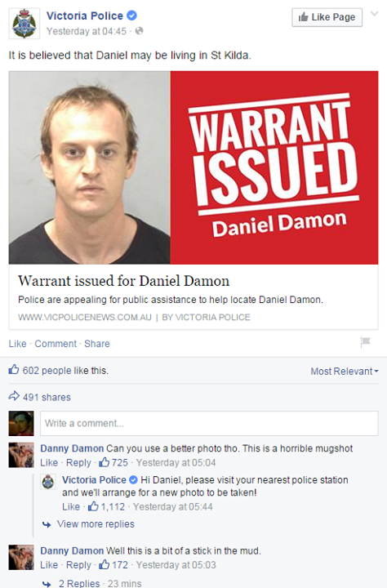Expand View more replies
Screen dimensions: 387x588
coord(96,523)
